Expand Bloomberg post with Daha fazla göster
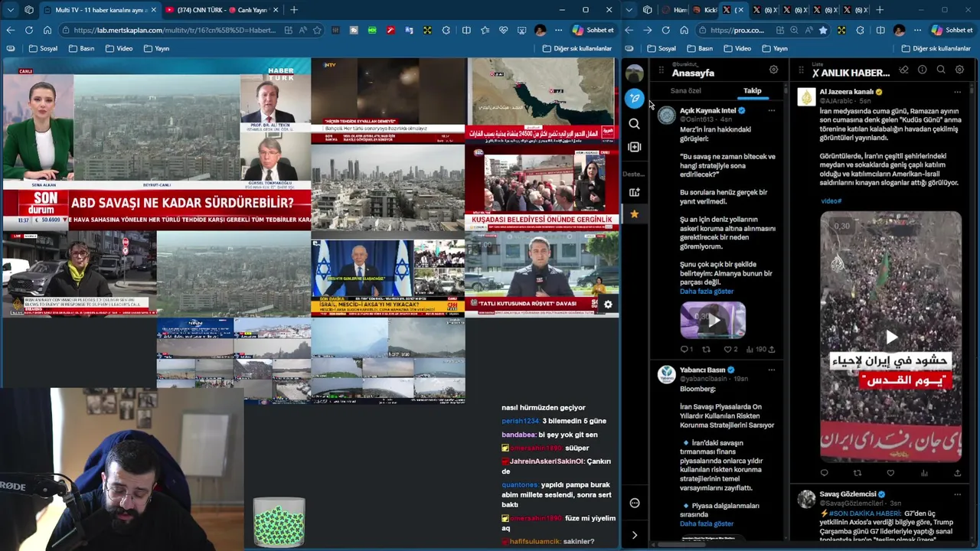 [x=707, y=524]
